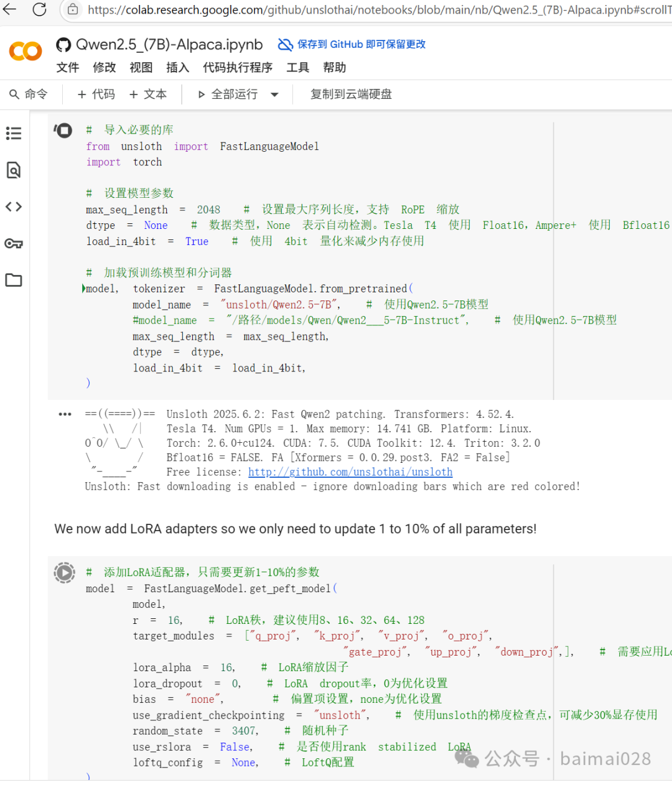Open the cell output options three-dot menu
Screen dimensions: 672x785
[x=64, y=414]
